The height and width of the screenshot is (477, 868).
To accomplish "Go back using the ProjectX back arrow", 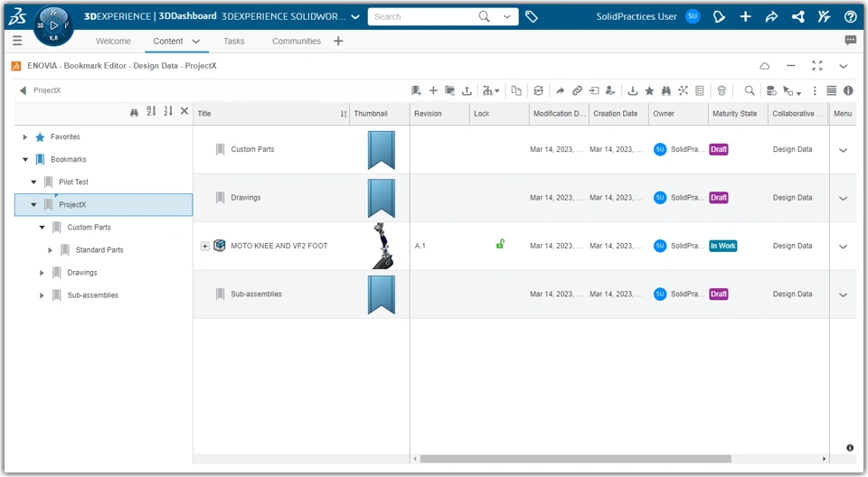I will (x=23, y=90).
